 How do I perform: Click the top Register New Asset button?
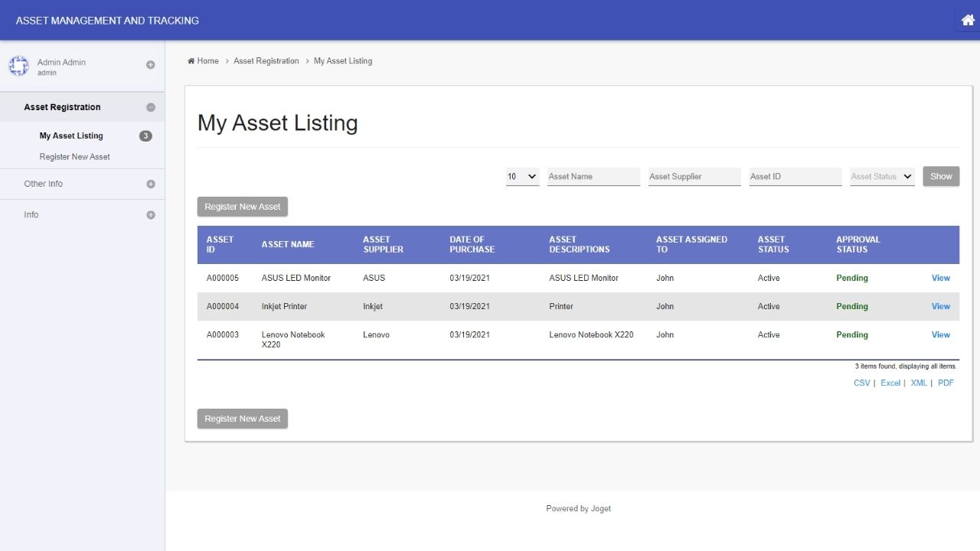[243, 207]
